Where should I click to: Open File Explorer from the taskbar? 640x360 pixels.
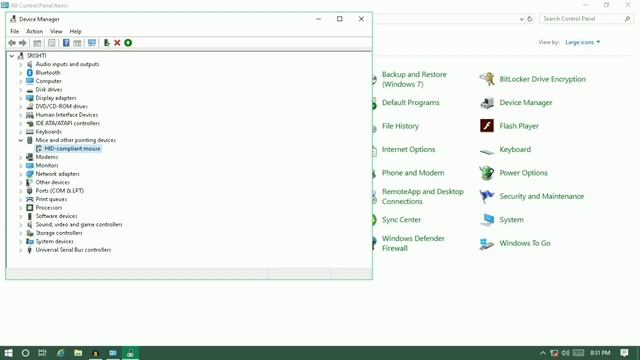[x=78, y=353]
